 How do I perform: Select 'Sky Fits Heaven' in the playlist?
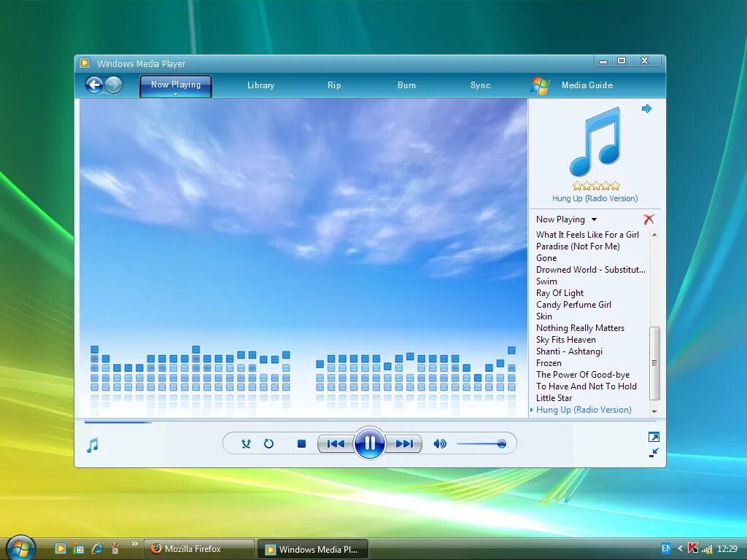[x=566, y=340]
